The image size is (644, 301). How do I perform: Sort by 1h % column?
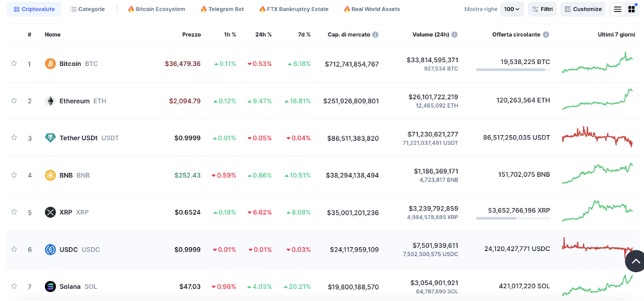[230, 35]
